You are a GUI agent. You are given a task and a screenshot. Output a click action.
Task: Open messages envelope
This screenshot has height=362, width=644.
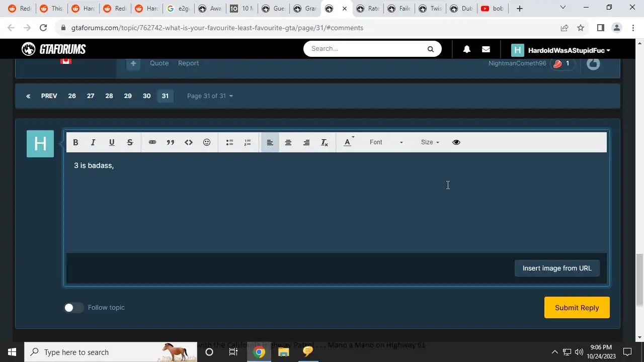486,49
